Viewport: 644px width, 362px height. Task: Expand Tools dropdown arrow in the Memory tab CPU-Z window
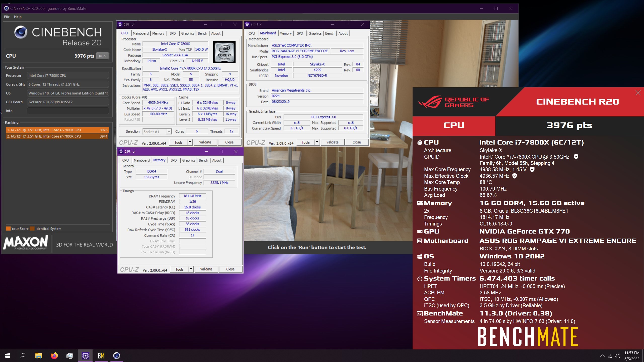pyautogui.click(x=191, y=269)
